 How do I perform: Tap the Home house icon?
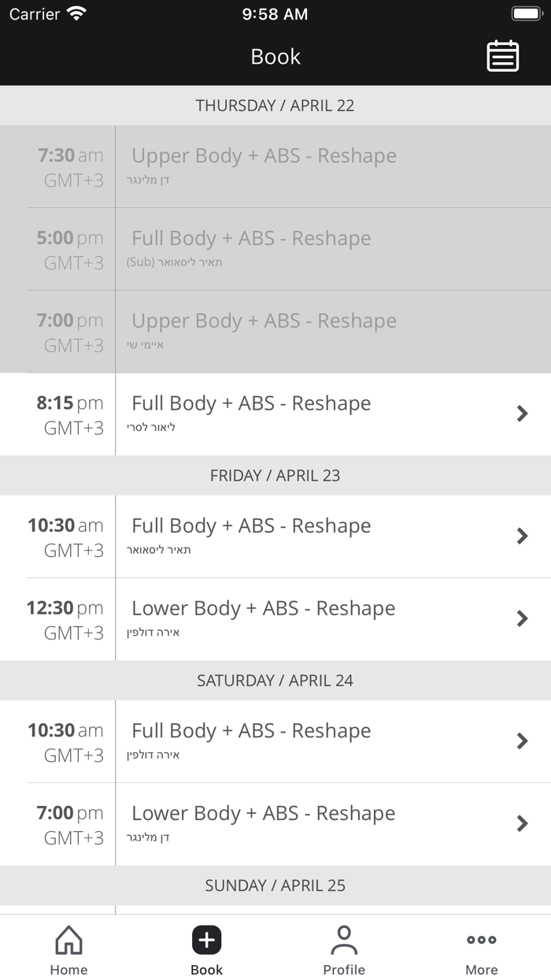68,940
